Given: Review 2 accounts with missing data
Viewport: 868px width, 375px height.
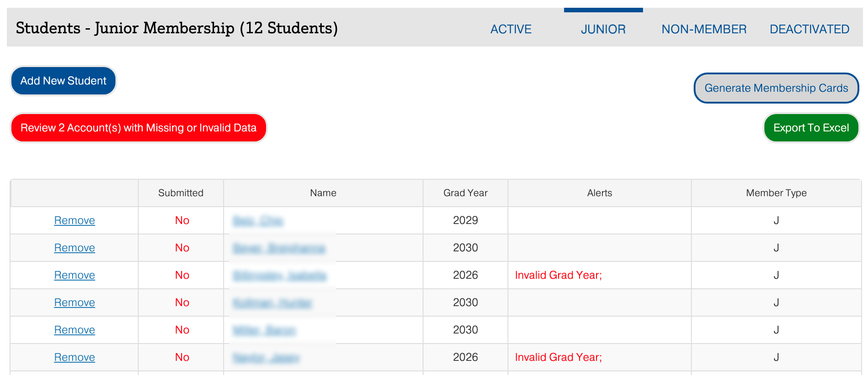Looking at the screenshot, I should (138, 128).
